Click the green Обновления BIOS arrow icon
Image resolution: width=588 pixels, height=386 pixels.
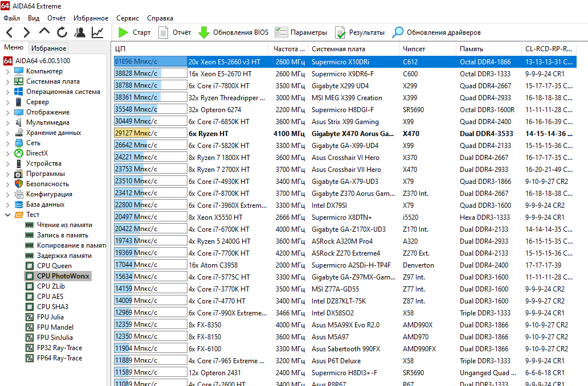(x=203, y=32)
